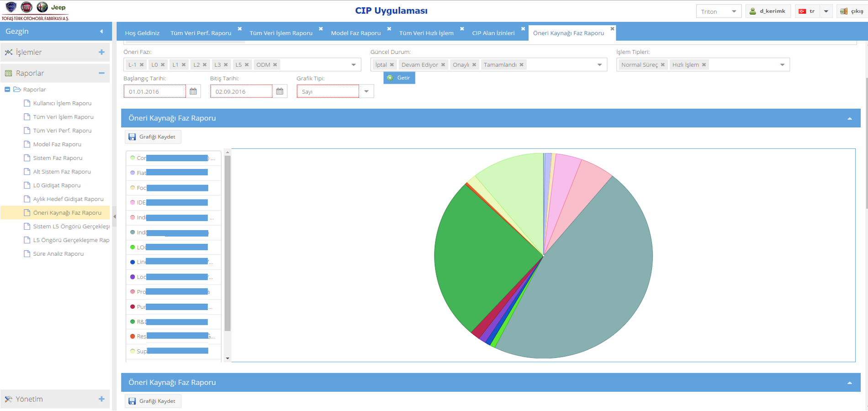Open Model Faz Raporu in tree
Image resolution: width=868 pixels, height=411 pixels.
pos(57,144)
